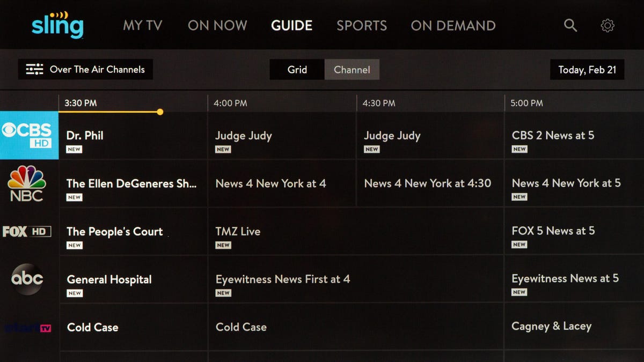Select the FOX HD channel logo
This screenshot has width=644, height=362.
[x=27, y=232]
